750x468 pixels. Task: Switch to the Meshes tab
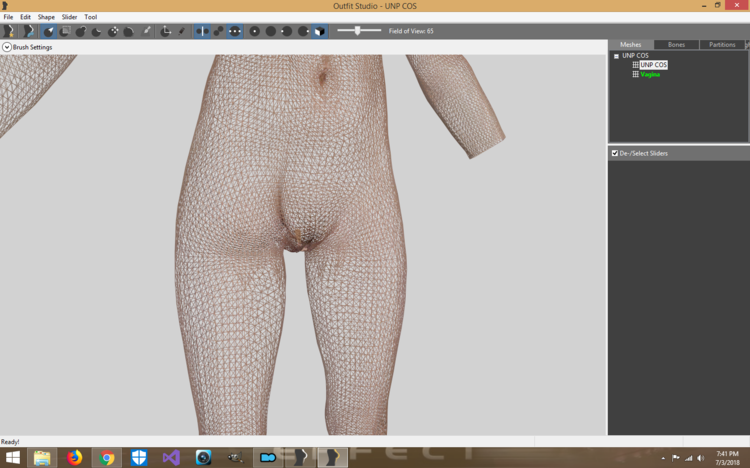click(630, 45)
